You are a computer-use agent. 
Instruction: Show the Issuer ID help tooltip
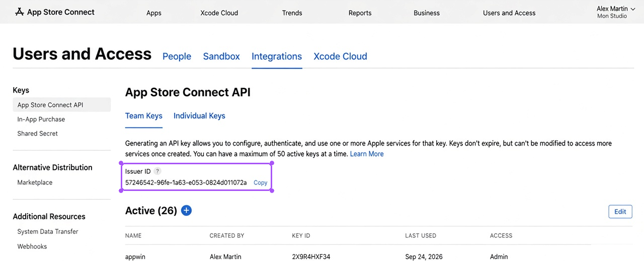pos(157,171)
